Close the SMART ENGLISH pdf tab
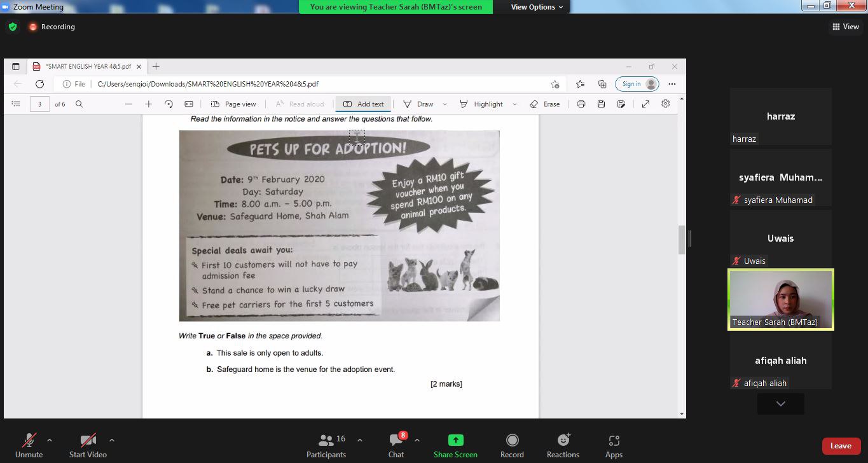Screen dimensions: 868x463 [x=139, y=66]
